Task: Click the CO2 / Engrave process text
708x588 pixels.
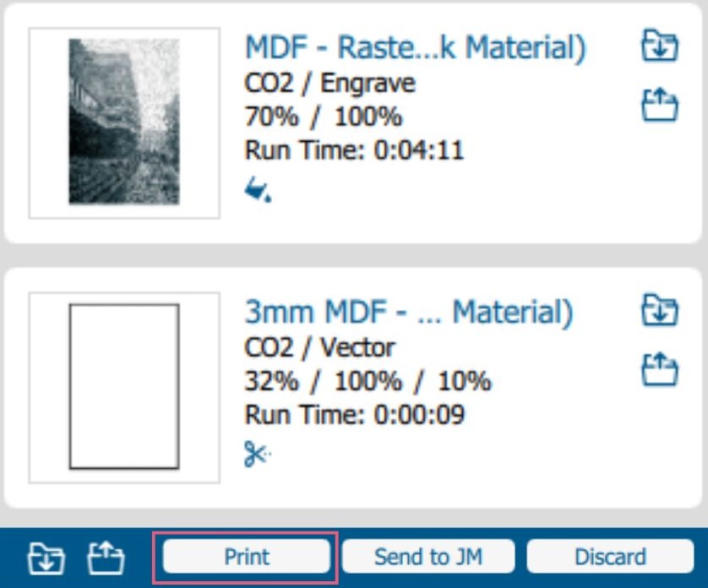Action: [x=329, y=84]
